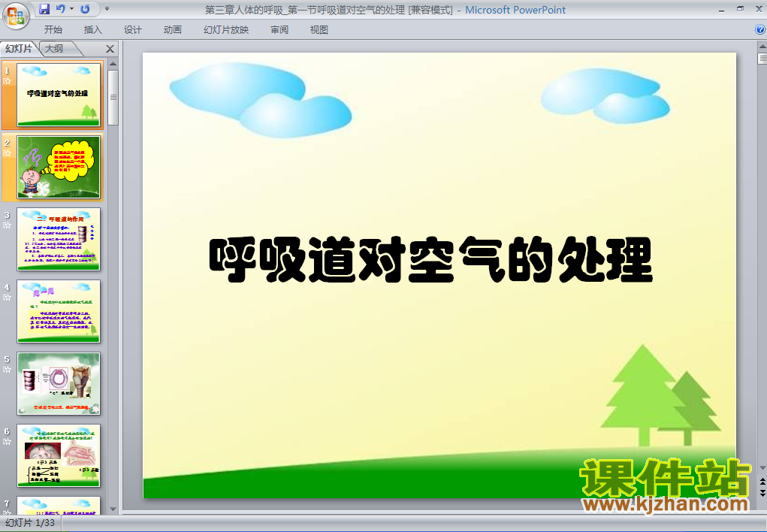This screenshot has height=532, width=767.
Task: Click the 幻灯片 1/33 status indicator
Action: click(30, 523)
